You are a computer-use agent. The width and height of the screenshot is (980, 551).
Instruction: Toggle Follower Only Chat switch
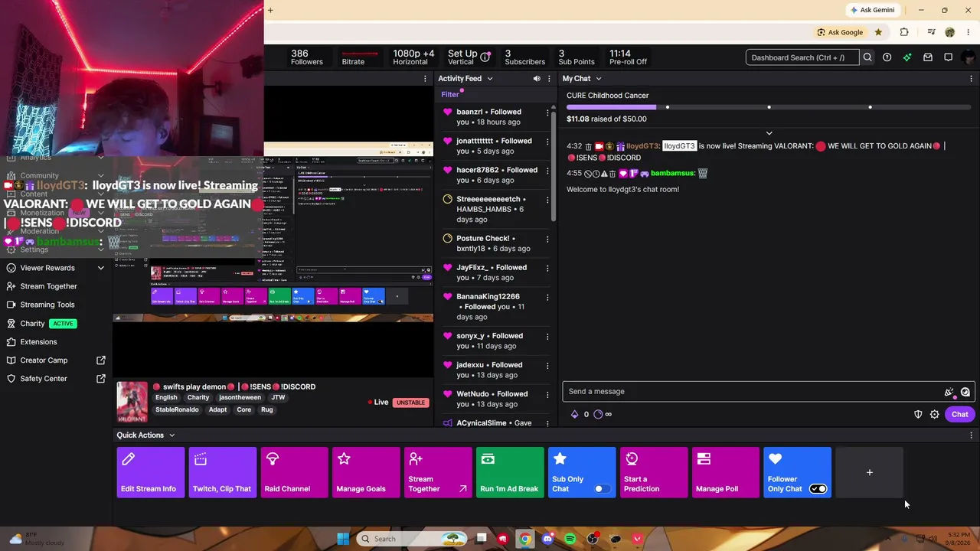(818, 489)
